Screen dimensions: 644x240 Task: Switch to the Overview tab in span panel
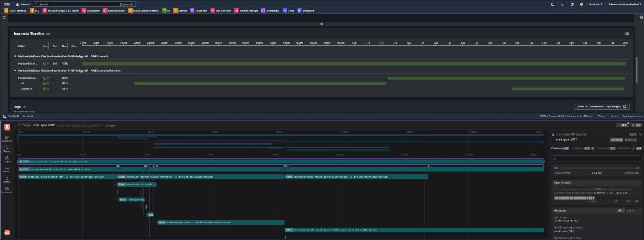click(559, 148)
